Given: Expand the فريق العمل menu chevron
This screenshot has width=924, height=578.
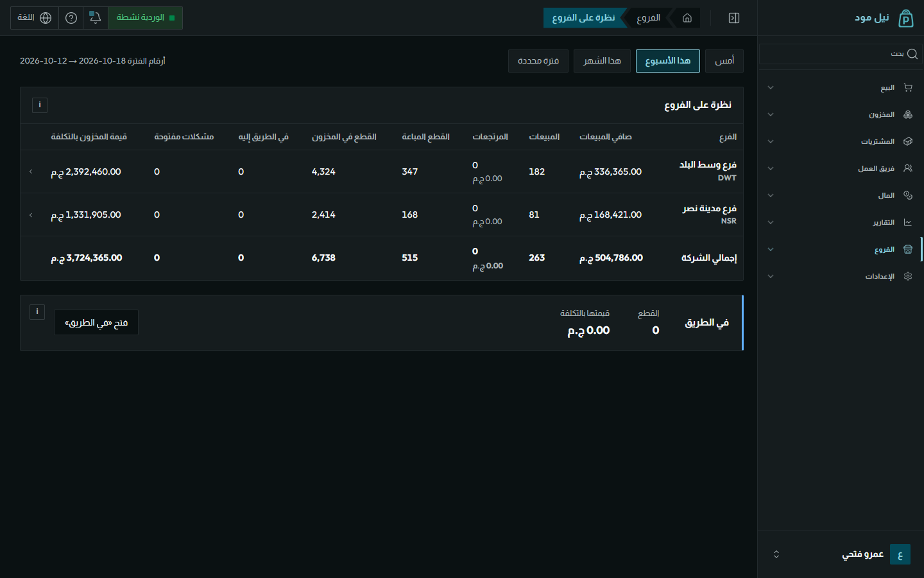Looking at the screenshot, I should (x=771, y=168).
